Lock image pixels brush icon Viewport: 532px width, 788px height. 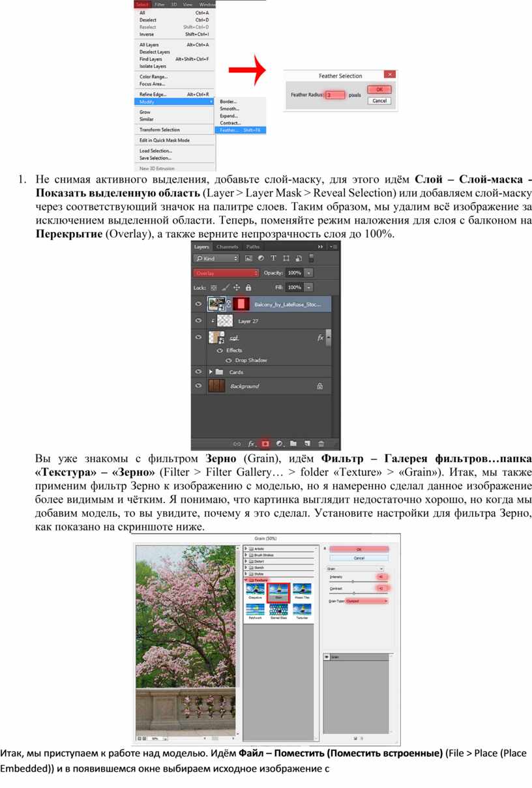coord(225,287)
